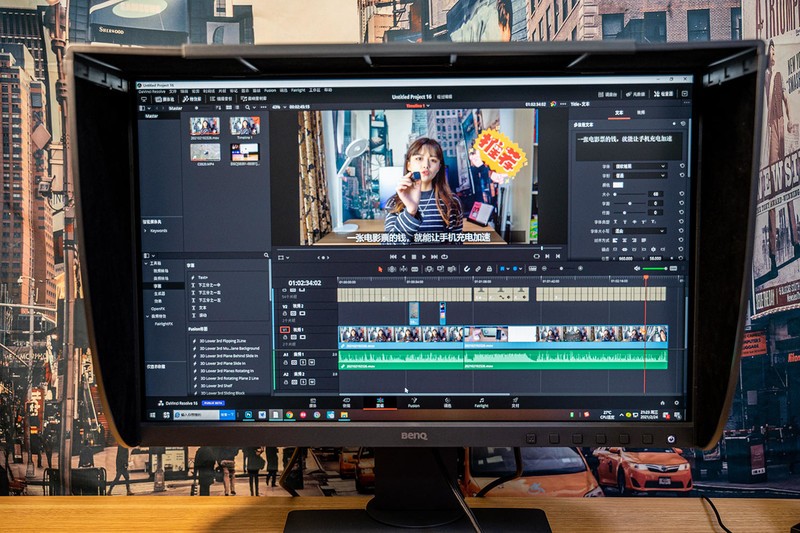
Task: Switch media pool to list view
Action: pos(237,108)
